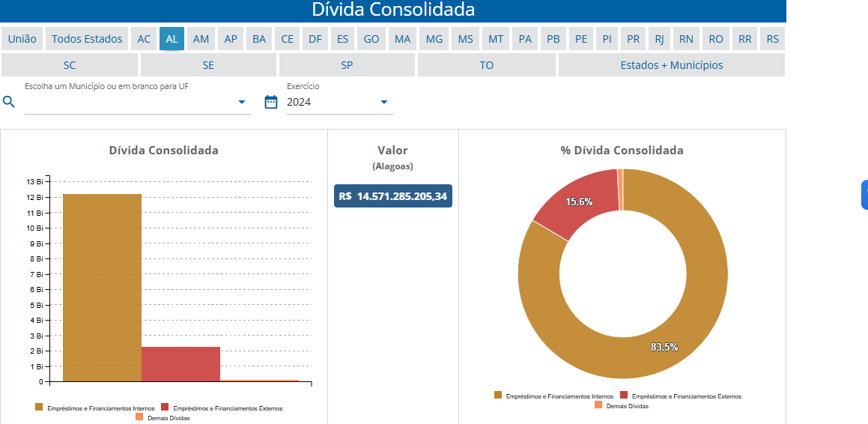The image size is (868, 424).
Task: Open the Exercício year dropdown arrow
Action: pos(384,102)
